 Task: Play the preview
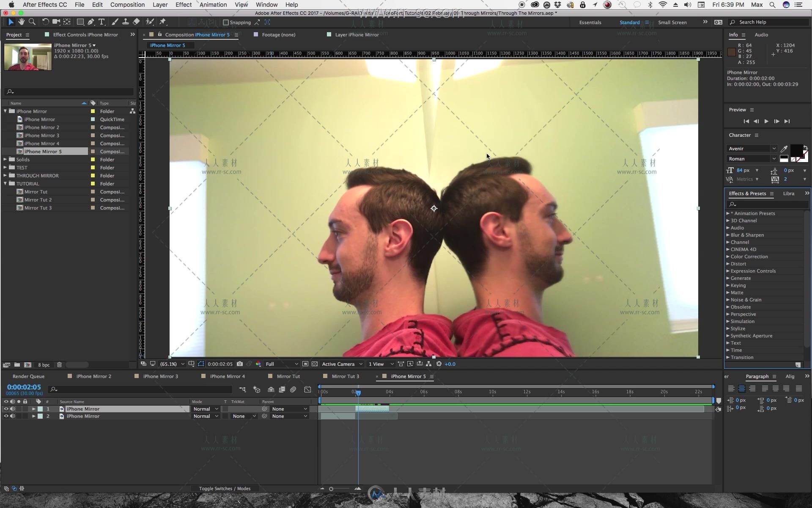click(766, 121)
